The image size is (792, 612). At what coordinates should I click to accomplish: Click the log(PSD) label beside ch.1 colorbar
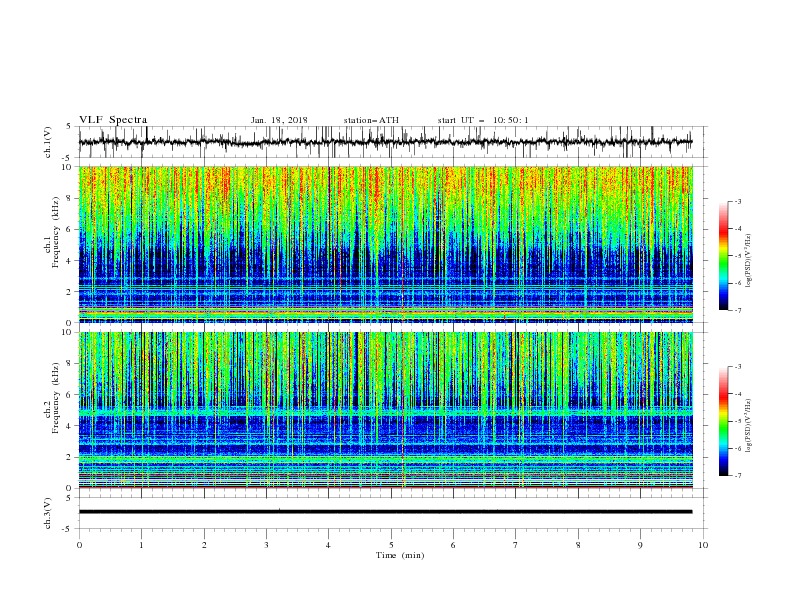coord(748,261)
